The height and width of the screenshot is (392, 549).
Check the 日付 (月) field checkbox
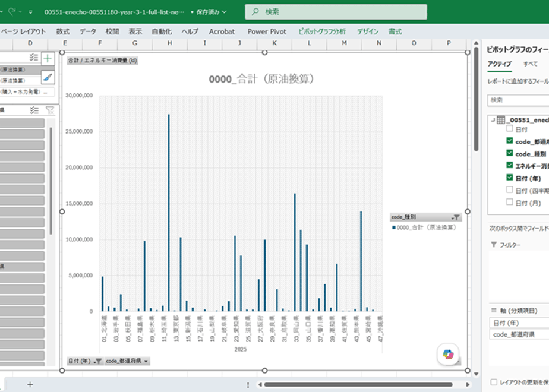(510, 203)
